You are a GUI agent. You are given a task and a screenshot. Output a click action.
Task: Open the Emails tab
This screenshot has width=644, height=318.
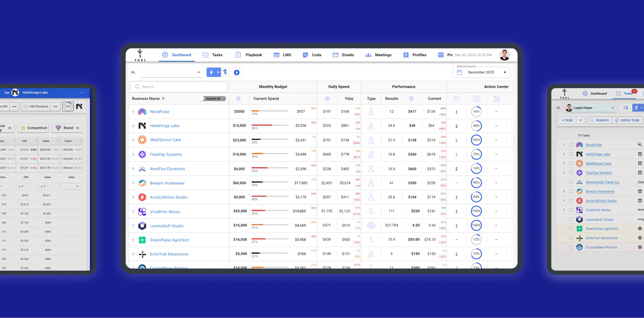(x=343, y=55)
